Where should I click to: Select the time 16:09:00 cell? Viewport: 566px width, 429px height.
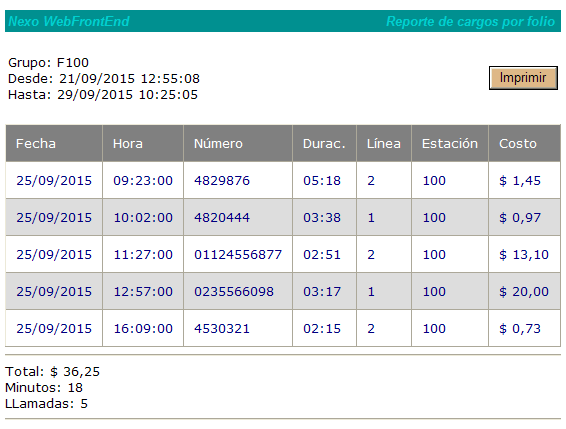tap(143, 328)
